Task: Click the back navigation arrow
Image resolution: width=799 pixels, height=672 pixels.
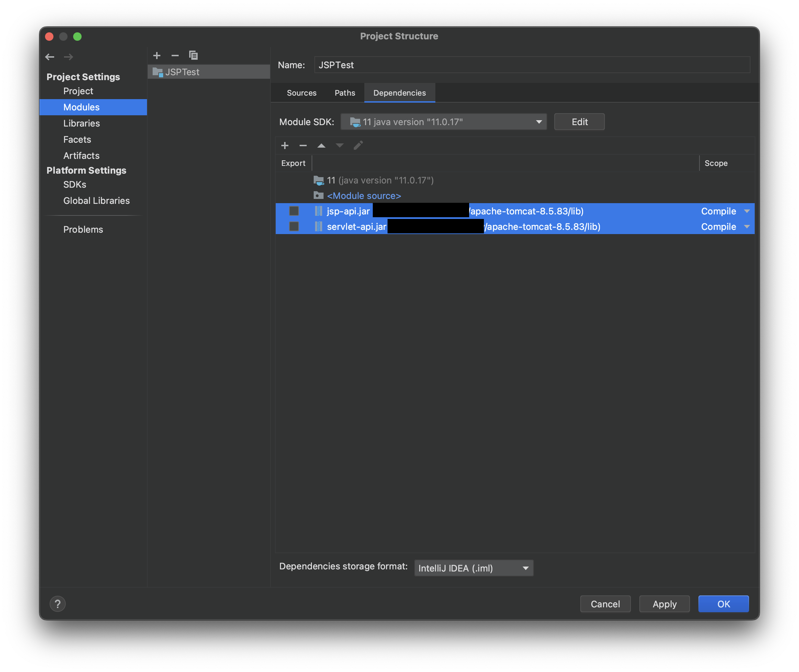Action: click(x=50, y=57)
